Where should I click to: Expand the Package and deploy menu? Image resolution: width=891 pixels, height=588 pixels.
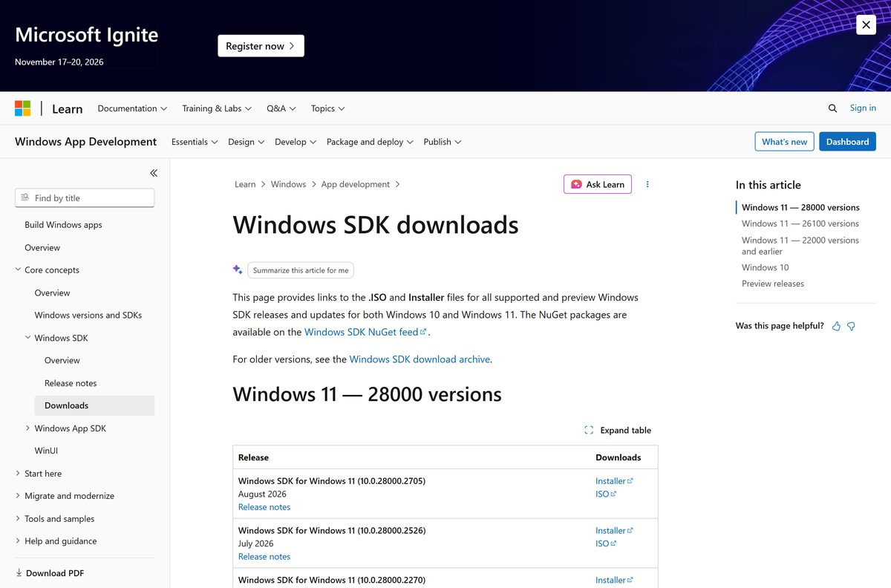click(x=370, y=142)
